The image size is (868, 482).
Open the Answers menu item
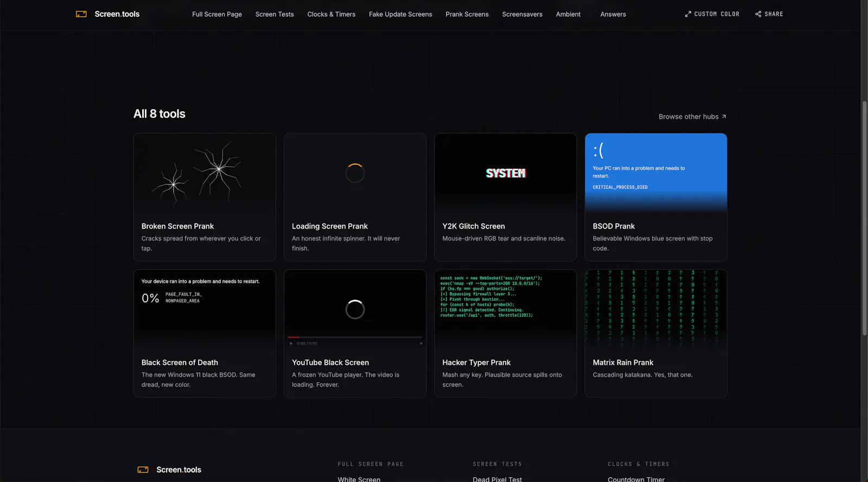pyautogui.click(x=613, y=14)
